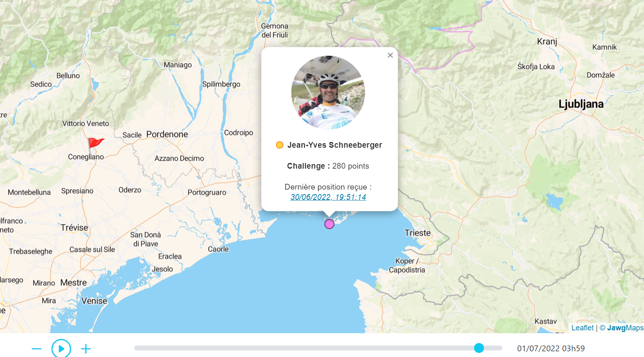The width and height of the screenshot is (644, 357).
Task: Click the minus speed button
Action: [x=37, y=349]
